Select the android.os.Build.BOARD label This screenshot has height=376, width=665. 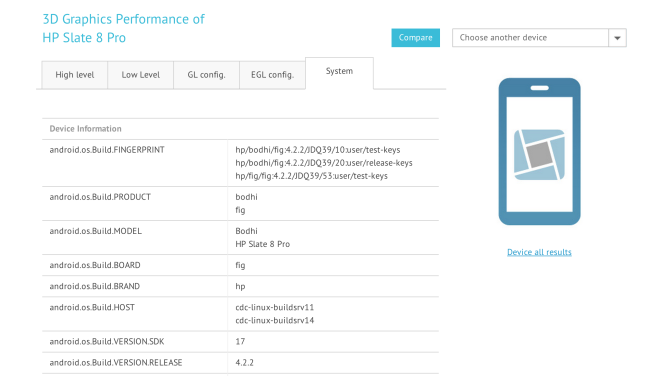[x=95, y=265]
